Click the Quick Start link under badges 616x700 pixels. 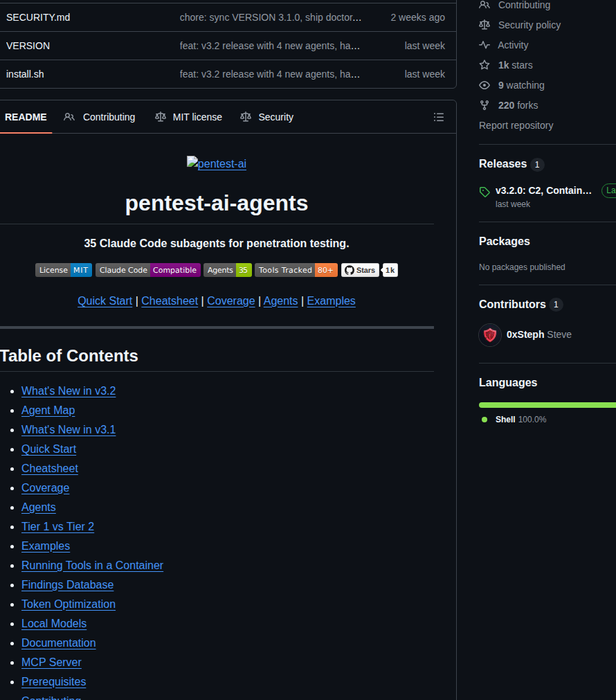point(105,301)
